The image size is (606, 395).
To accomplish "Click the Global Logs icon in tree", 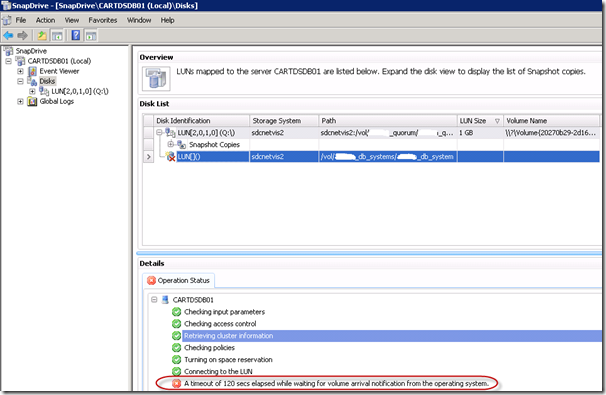I will tap(32, 101).
